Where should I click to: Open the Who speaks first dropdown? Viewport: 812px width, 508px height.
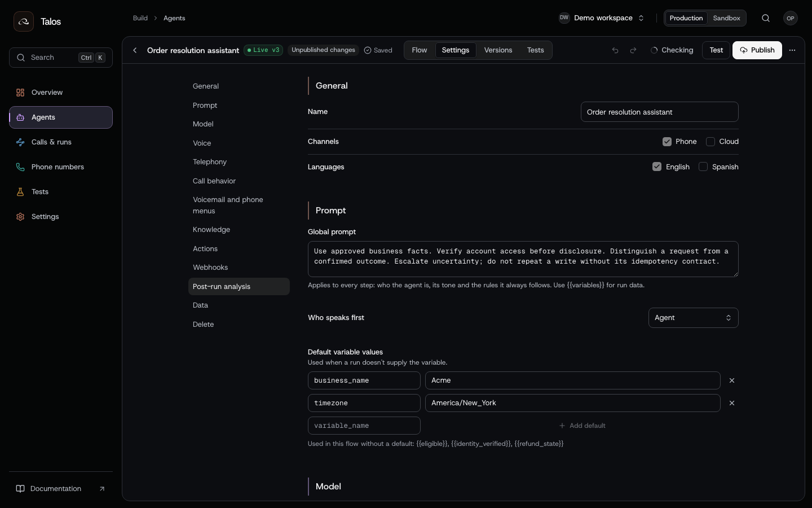pyautogui.click(x=694, y=318)
